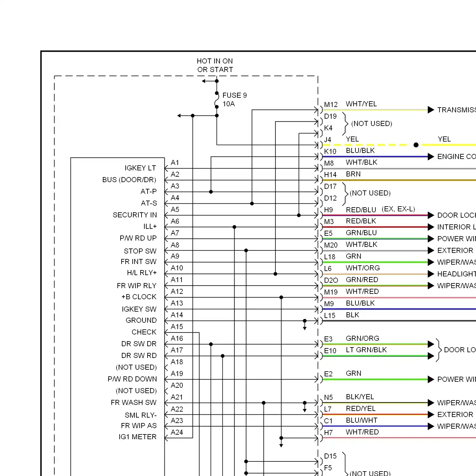Click the 'SML RLY-' pin name
This screenshot has width=476, height=476.
[x=141, y=415]
